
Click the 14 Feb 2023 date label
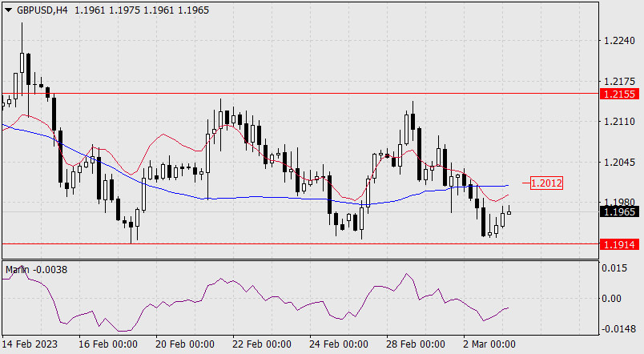[30, 344]
